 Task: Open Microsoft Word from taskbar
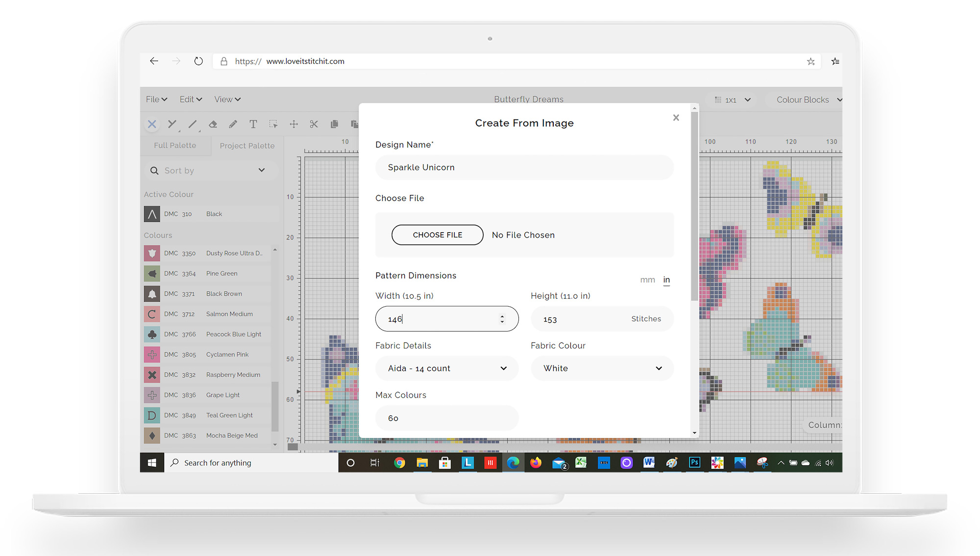(649, 462)
